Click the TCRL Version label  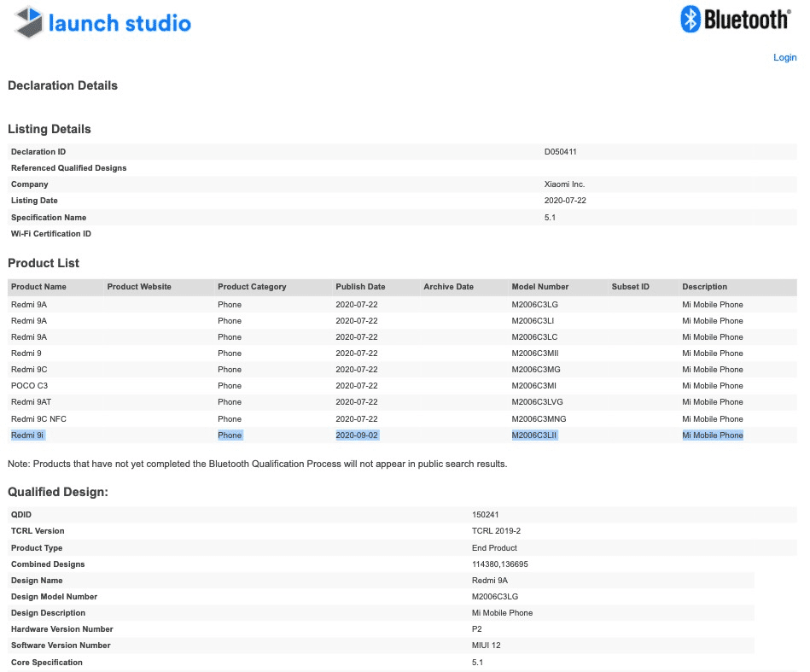38,531
